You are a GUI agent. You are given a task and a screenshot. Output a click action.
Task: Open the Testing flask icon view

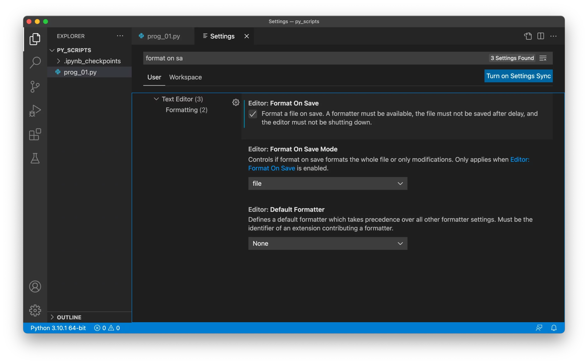(x=35, y=158)
